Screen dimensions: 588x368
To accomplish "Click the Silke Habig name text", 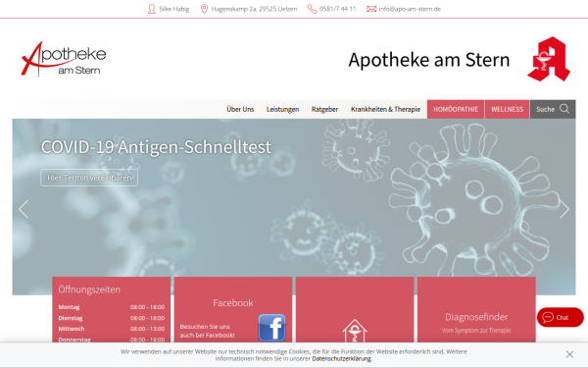I will (x=174, y=9).
